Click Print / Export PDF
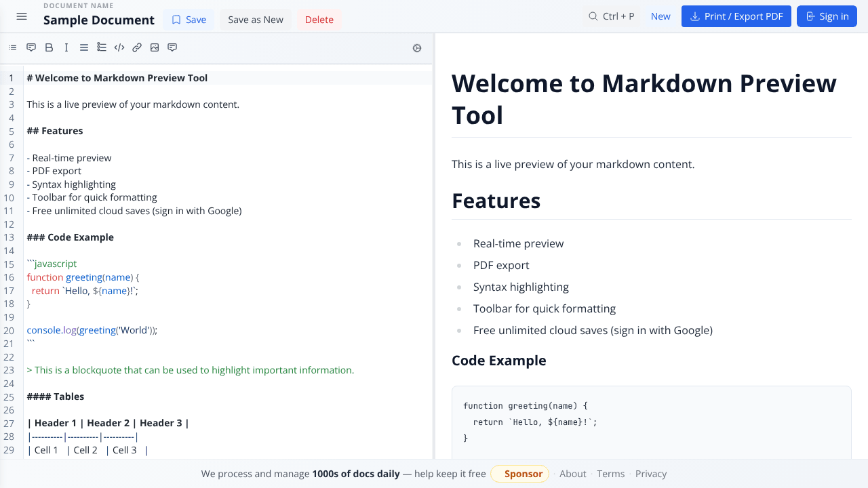 pos(736,16)
